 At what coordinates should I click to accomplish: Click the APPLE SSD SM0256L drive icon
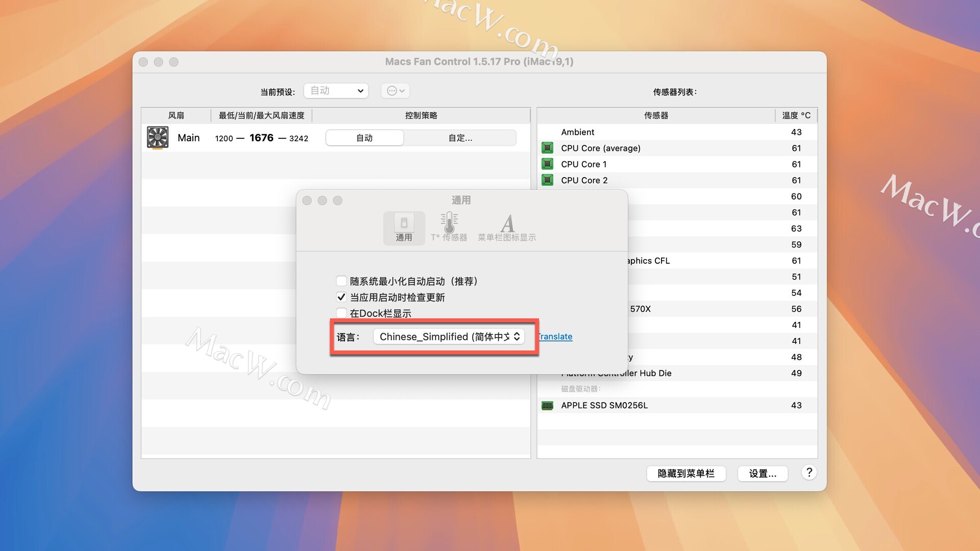547,406
